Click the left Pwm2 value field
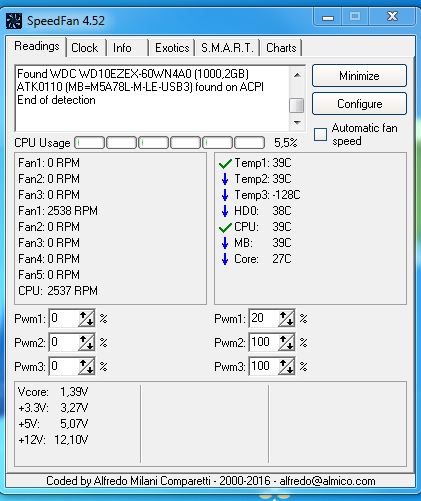 coord(64,343)
